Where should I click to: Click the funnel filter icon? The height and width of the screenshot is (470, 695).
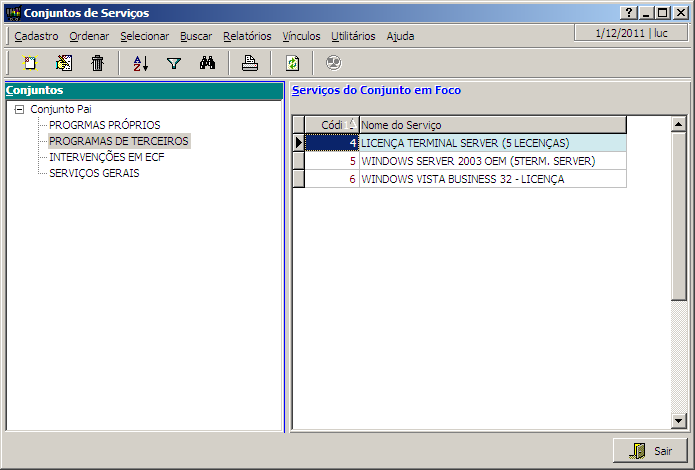click(x=174, y=63)
